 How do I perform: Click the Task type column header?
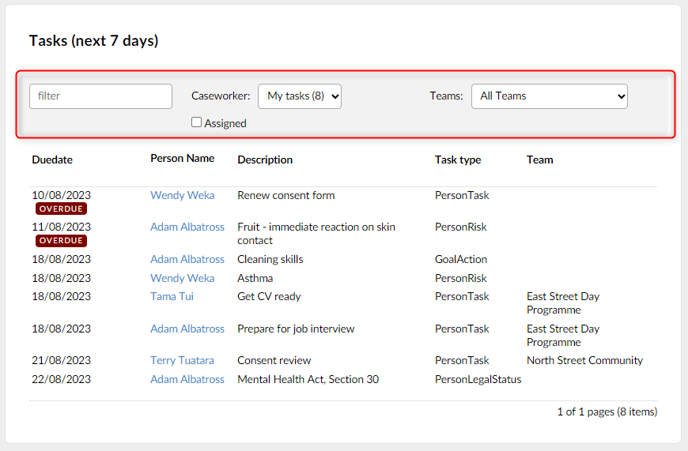pyautogui.click(x=458, y=160)
